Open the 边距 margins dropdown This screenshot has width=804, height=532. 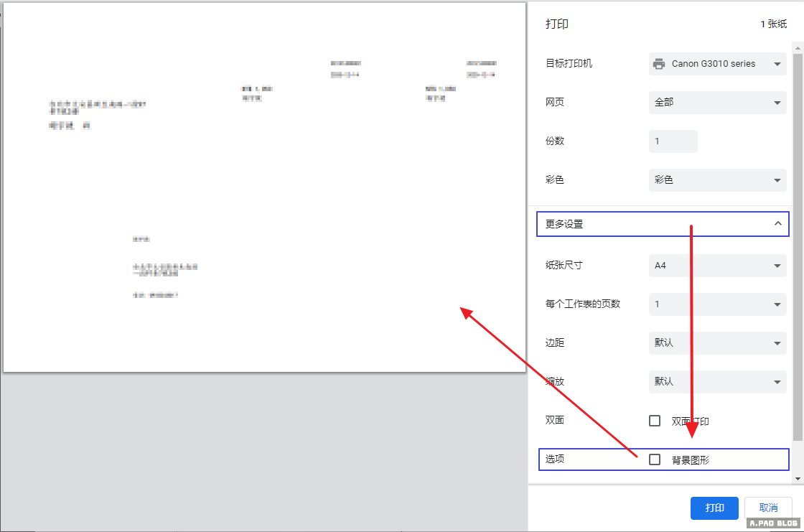pyautogui.click(x=716, y=343)
